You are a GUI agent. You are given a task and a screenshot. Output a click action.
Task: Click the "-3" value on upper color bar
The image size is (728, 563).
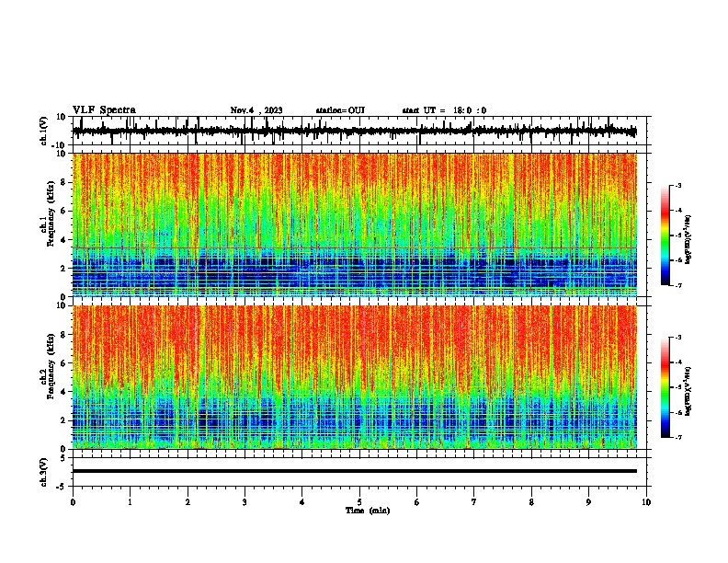(678, 185)
